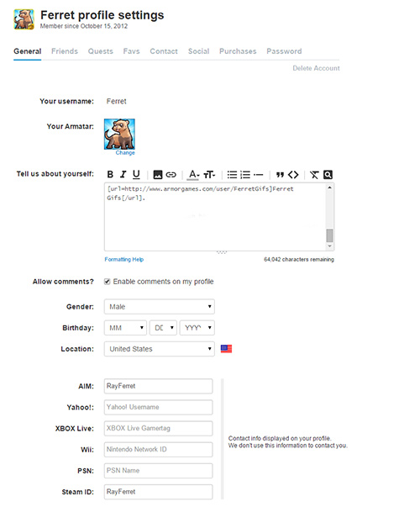Focus the XBOX Live Gamertag field

pos(158,429)
